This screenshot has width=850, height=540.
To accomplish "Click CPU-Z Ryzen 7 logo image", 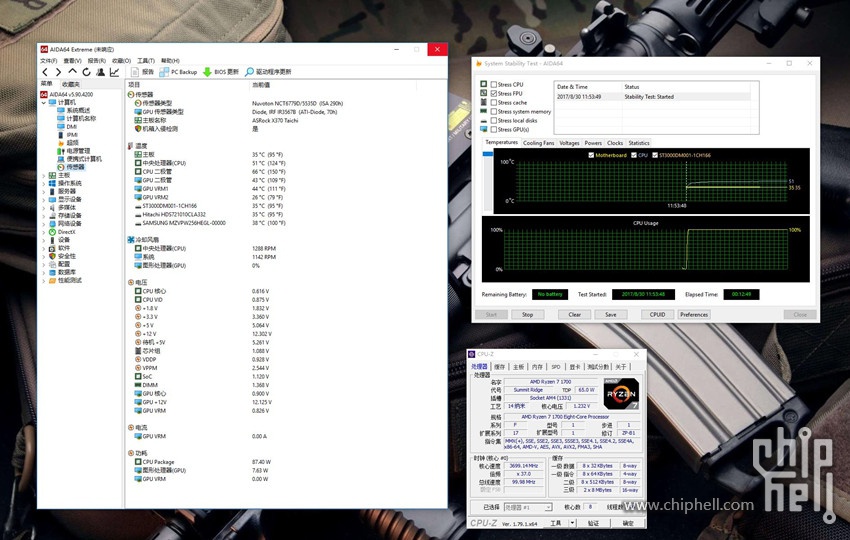I will (621, 394).
